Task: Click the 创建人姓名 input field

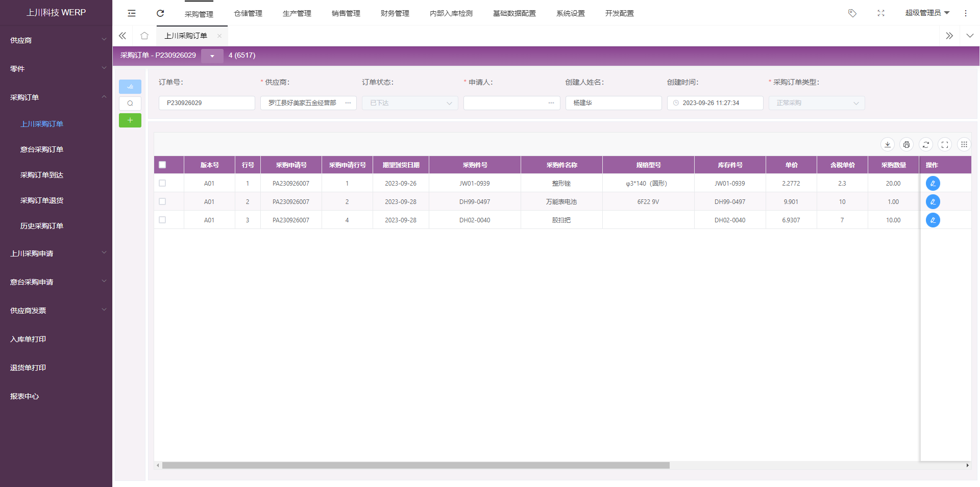Action: coord(614,103)
